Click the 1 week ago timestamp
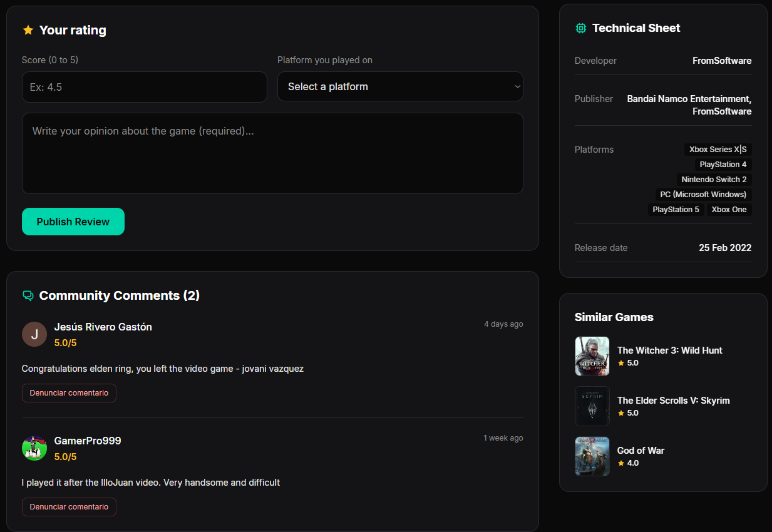 pos(503,438)
